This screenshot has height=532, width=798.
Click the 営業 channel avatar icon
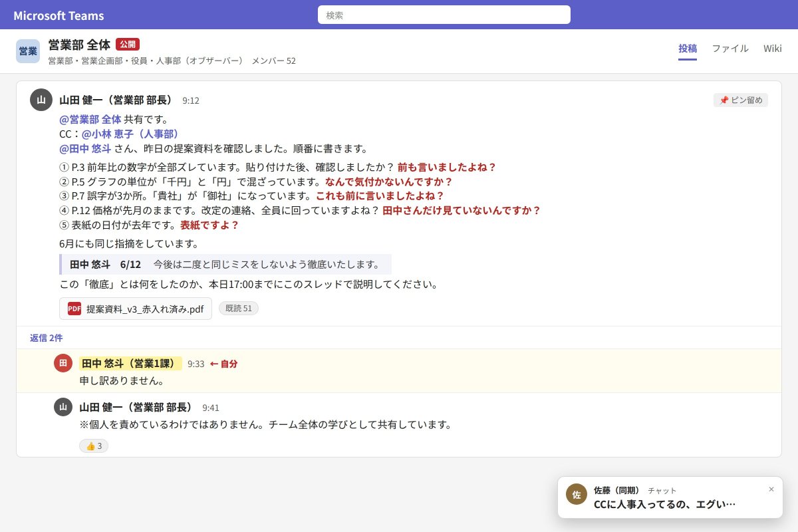point(28,51)
